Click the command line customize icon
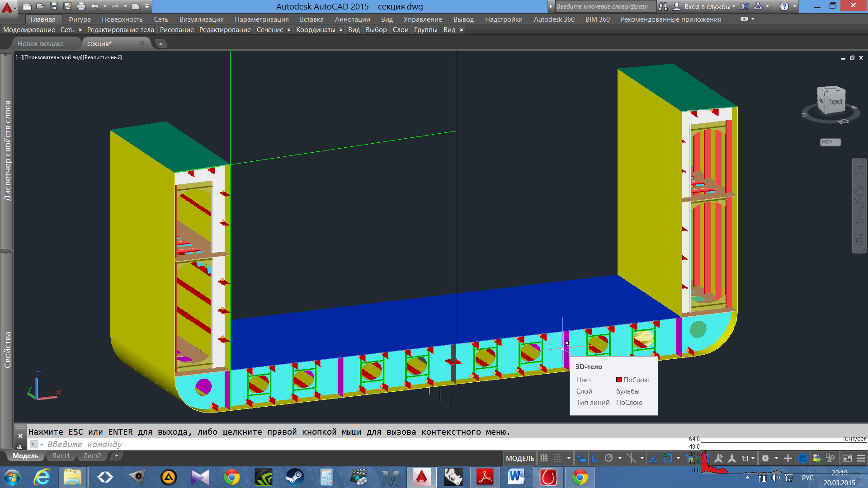The height and width of the screenshot is (488, 868). coord(20,446)
